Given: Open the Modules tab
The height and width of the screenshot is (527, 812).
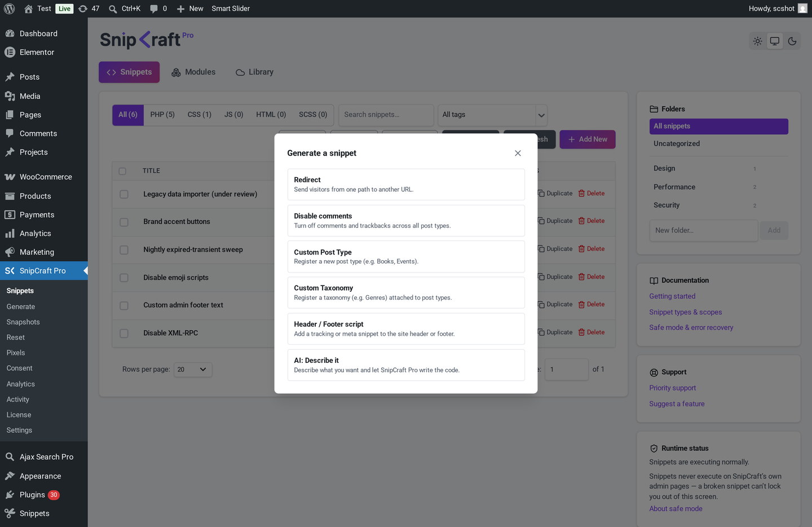Looking at the screenshot, I should (x=193, y=72).
